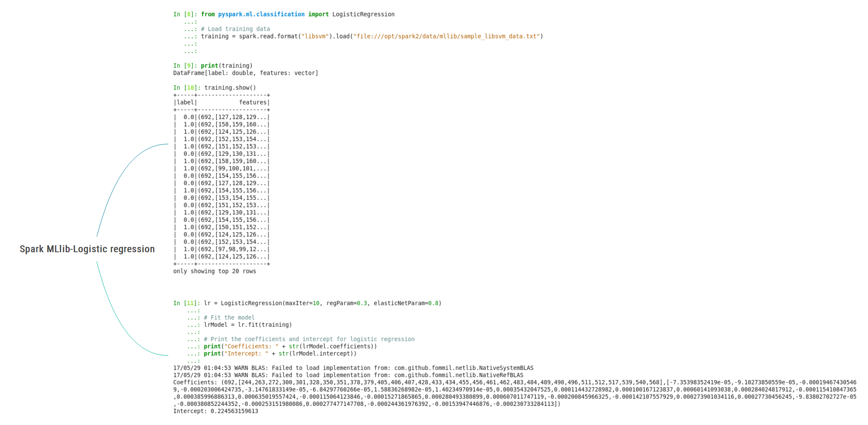Image resolution: width=868 pixels, height=425 pixels.
Task: Click the 'only showing top 20 rows' text
Action: [x=214, y=271]
